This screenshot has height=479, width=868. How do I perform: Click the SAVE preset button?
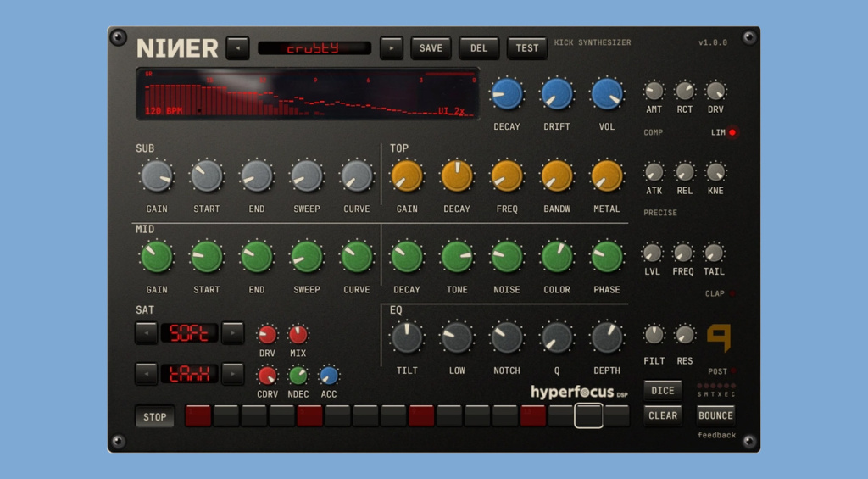(x=431, y=48)
